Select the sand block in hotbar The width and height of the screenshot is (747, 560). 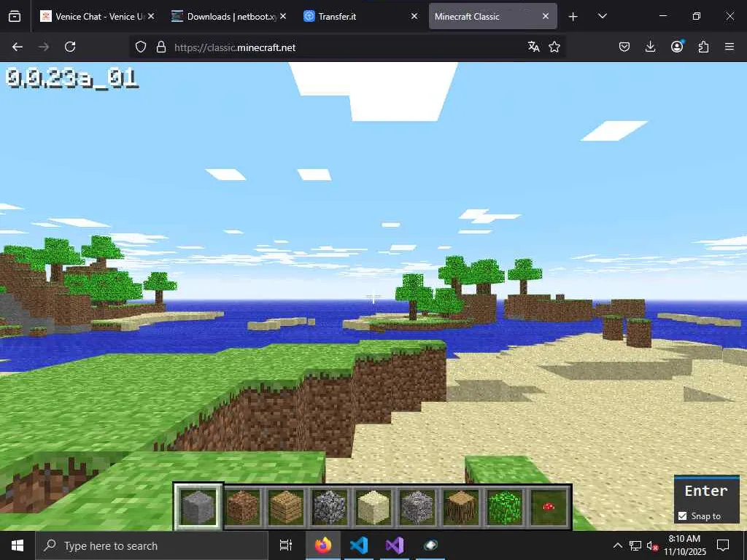click(x=373, y=507)
